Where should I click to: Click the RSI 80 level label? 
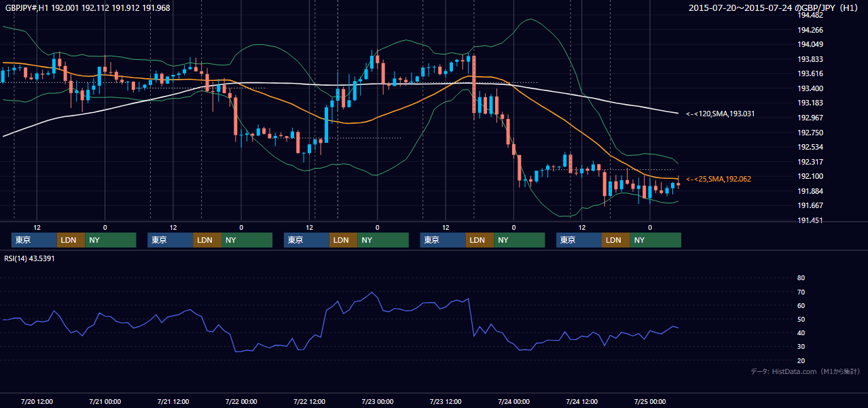tap(801, 278)
